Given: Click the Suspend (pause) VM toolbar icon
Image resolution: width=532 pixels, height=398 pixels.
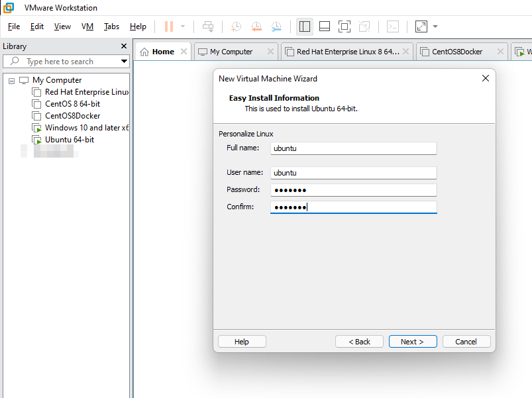Looking at the screenshot, I should tap(169, 26).
